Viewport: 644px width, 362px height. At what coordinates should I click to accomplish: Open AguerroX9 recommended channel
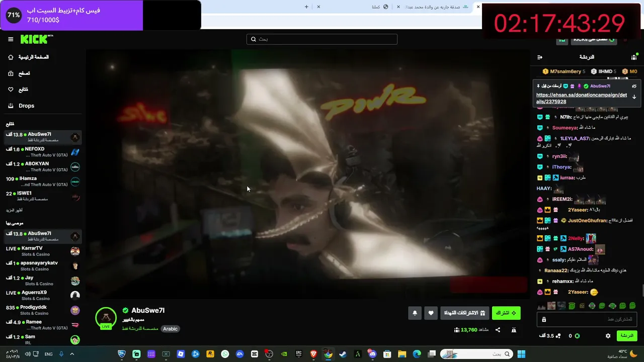pyautogui.click(x=43, y=295)
